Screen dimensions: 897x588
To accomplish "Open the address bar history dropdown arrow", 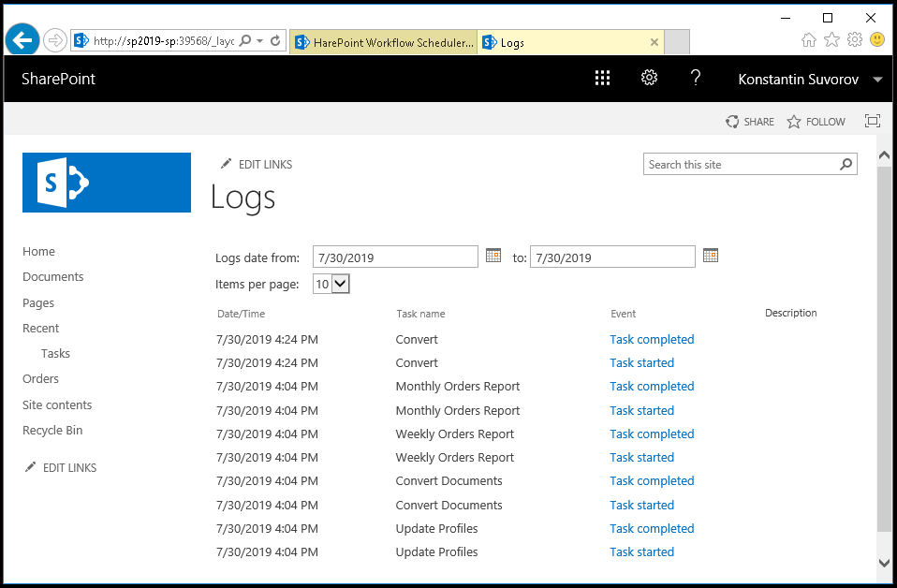I will [x=259, y=40].
